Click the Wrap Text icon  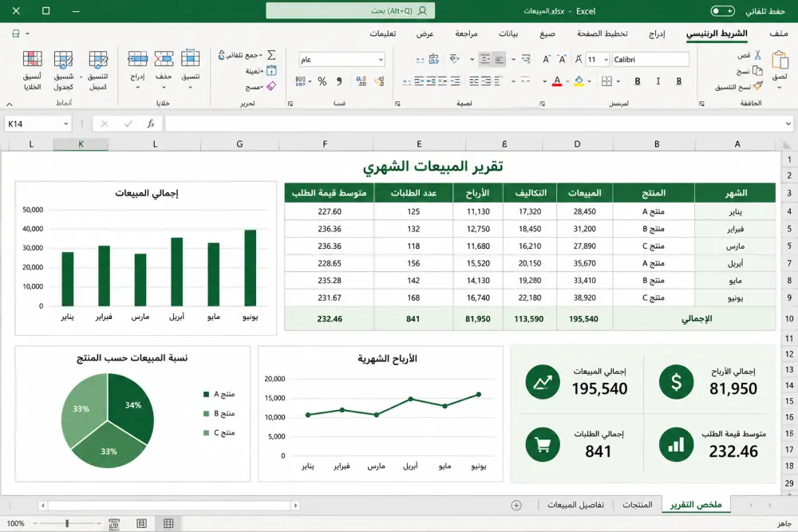(x=526, y=60)
